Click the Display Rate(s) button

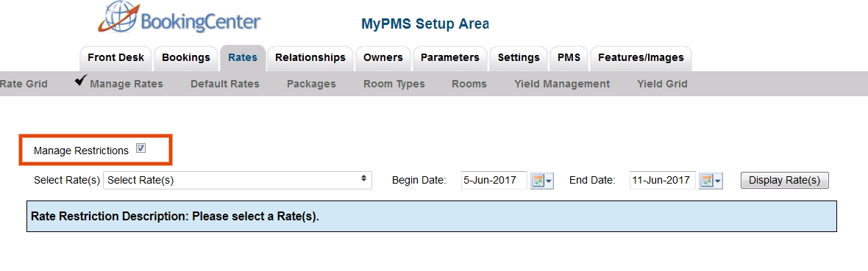coord(784,180)
